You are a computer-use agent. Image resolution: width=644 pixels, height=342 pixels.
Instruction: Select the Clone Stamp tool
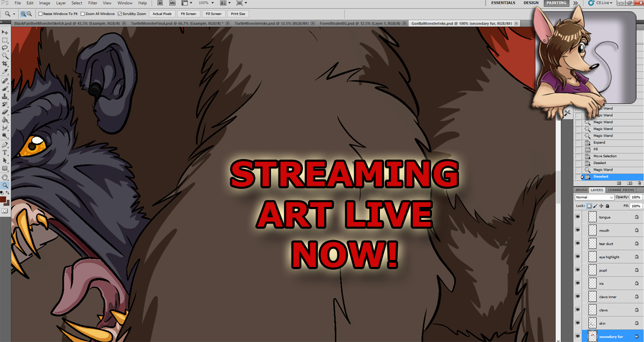tap(5, 96)
